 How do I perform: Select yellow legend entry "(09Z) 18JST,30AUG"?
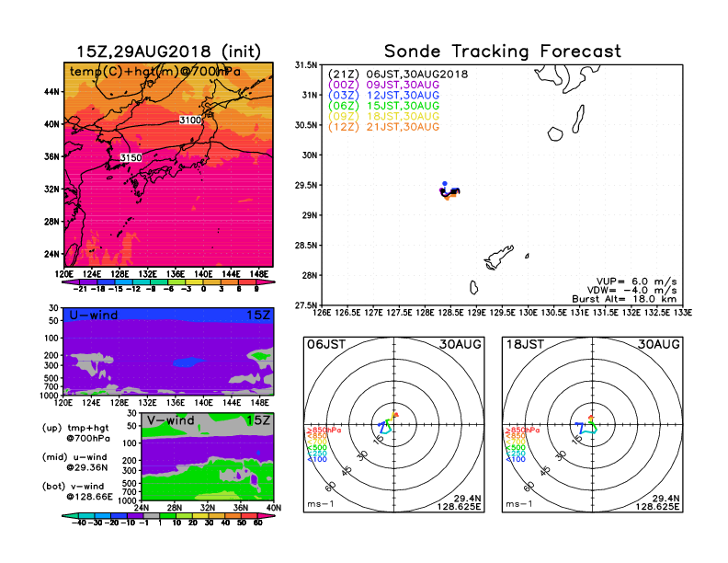point(383,117)
